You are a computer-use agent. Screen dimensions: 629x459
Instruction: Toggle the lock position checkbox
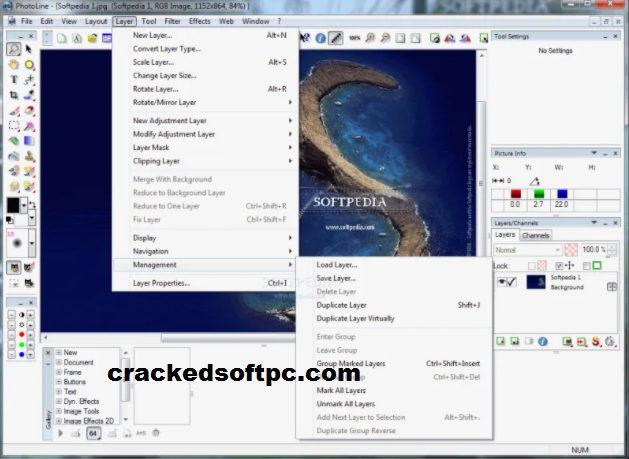click(x=559, y=266)
